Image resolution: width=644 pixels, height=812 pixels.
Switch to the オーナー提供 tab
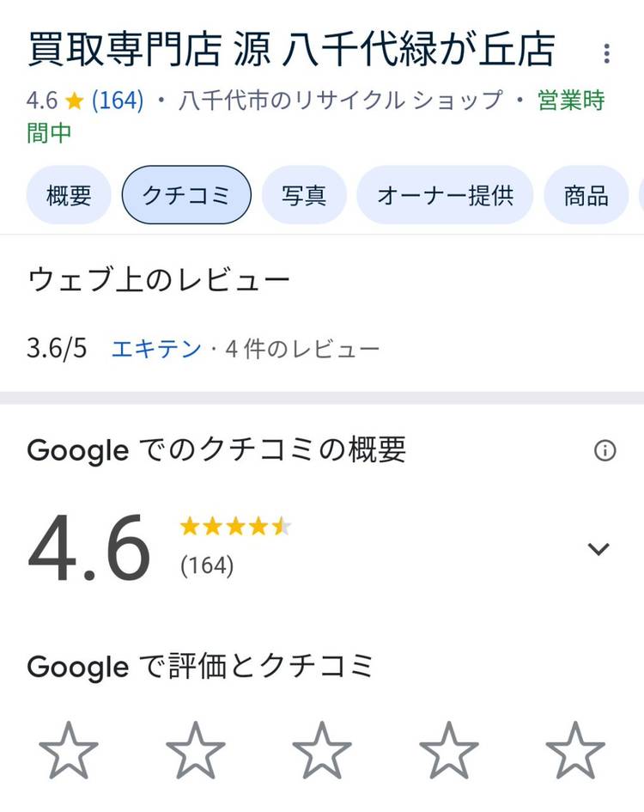tap(445, 196)
